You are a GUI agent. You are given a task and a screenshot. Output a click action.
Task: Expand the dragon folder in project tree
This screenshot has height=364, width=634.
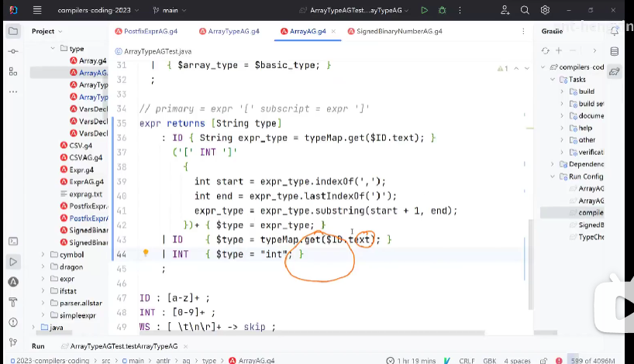click(43, 267)
